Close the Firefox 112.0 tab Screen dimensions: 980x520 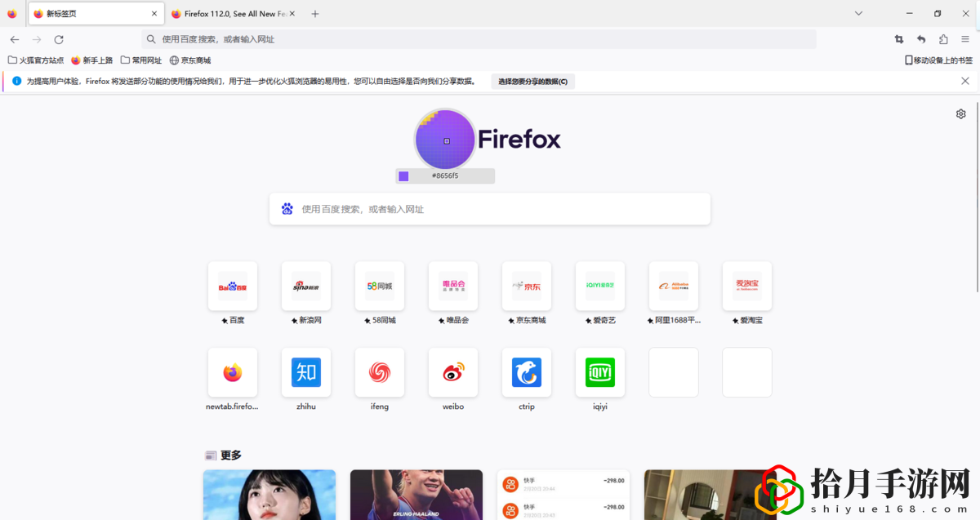click(x=292, y=14)
